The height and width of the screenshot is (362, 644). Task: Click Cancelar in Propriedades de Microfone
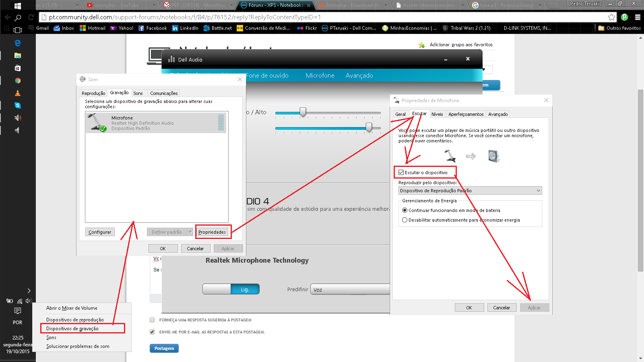(502, 308)
